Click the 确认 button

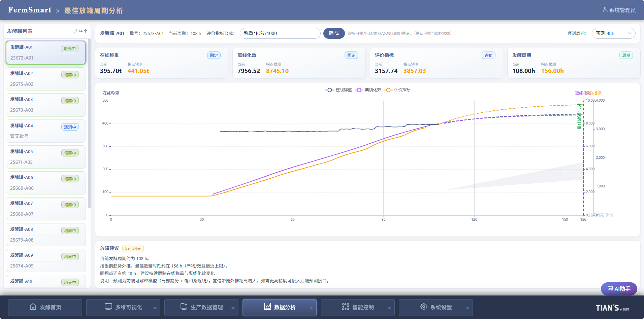click(334, 33)
